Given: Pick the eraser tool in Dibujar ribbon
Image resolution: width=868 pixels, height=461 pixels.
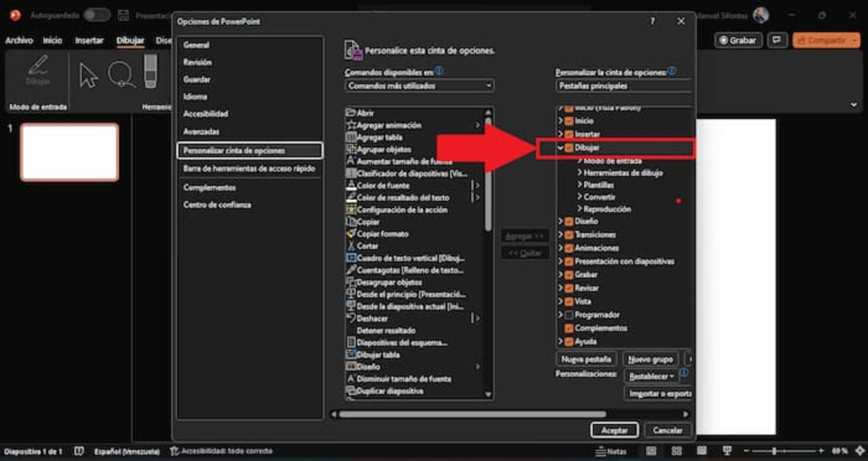Looking at the screenshot, I should pyautogui.click(x=150, y=72).
